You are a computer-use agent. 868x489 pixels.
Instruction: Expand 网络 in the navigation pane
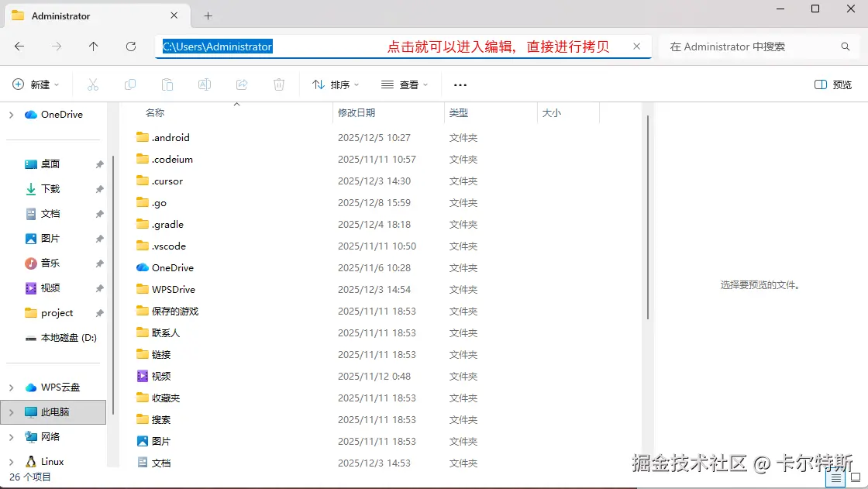(11, 437)
